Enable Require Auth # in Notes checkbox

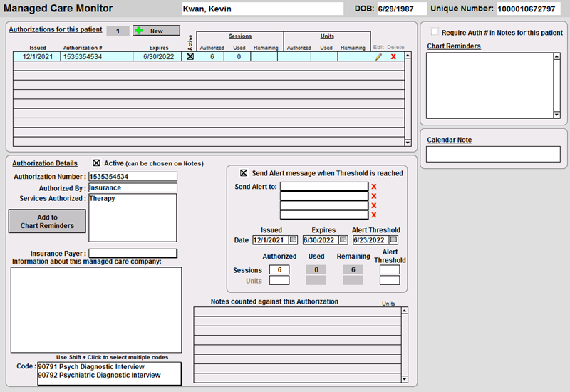tap(435, 33)
